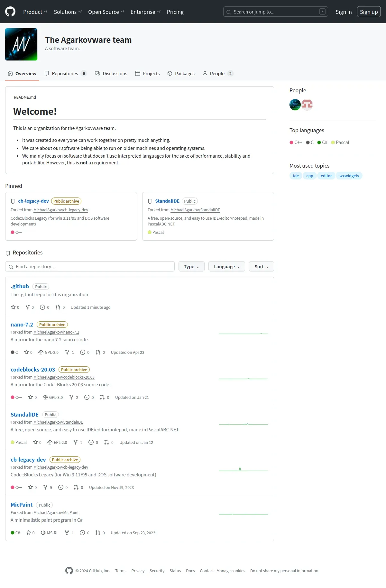386x588 pixels.
Task: Expand the Type filter dropdown
Action: click(191, 266)
